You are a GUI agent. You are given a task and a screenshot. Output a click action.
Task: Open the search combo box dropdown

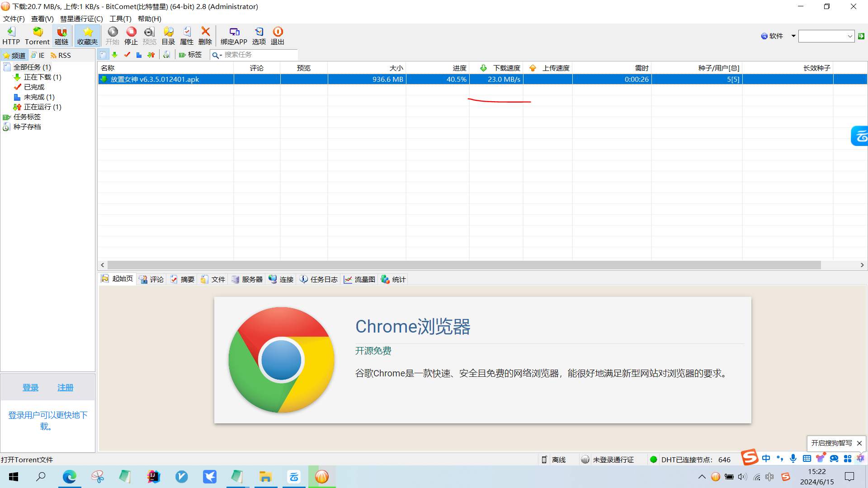849,36
